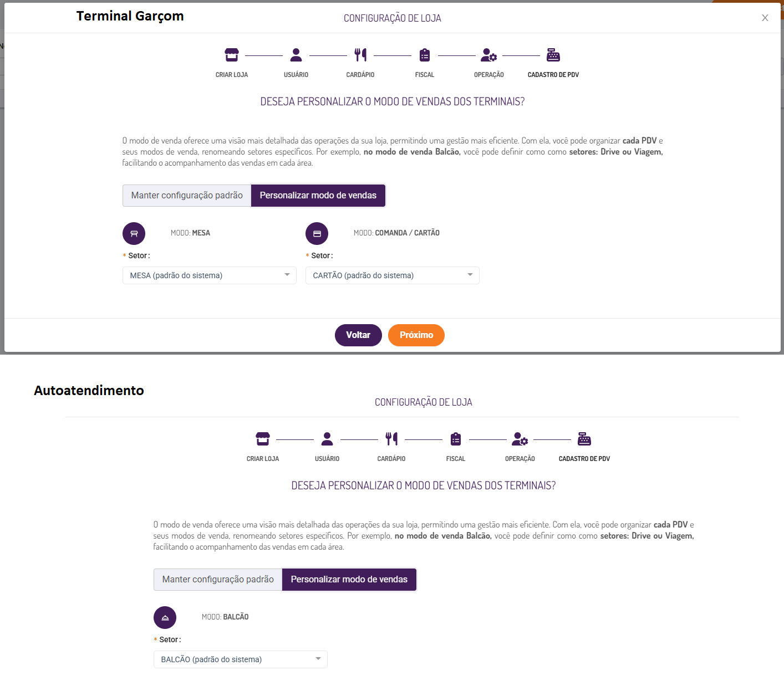This screenshot has height=686, width=784.
Task: Select Personalizar modo de vendas in Terminal Garçom
Action: (x=318, y=196)
